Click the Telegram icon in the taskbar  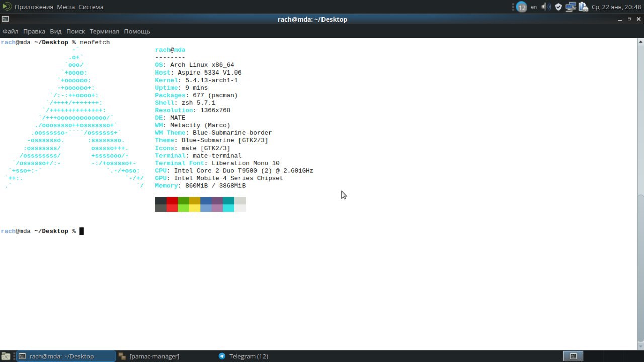(x=222, y=356)
